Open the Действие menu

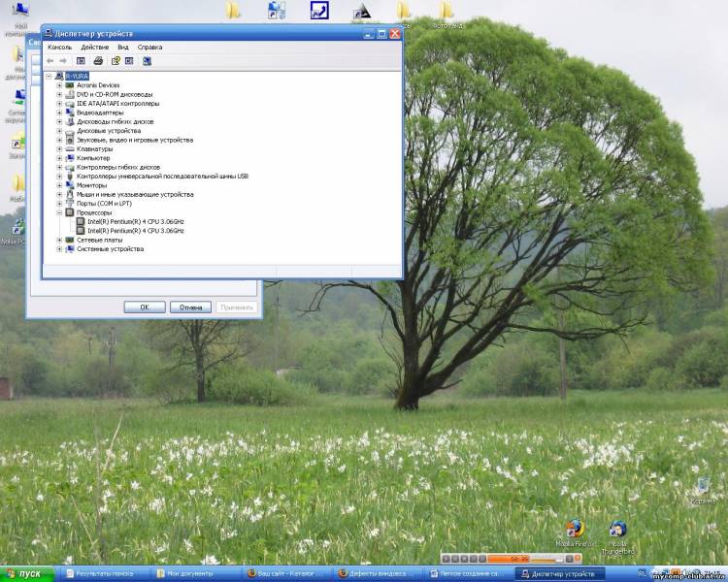(95, 48)
